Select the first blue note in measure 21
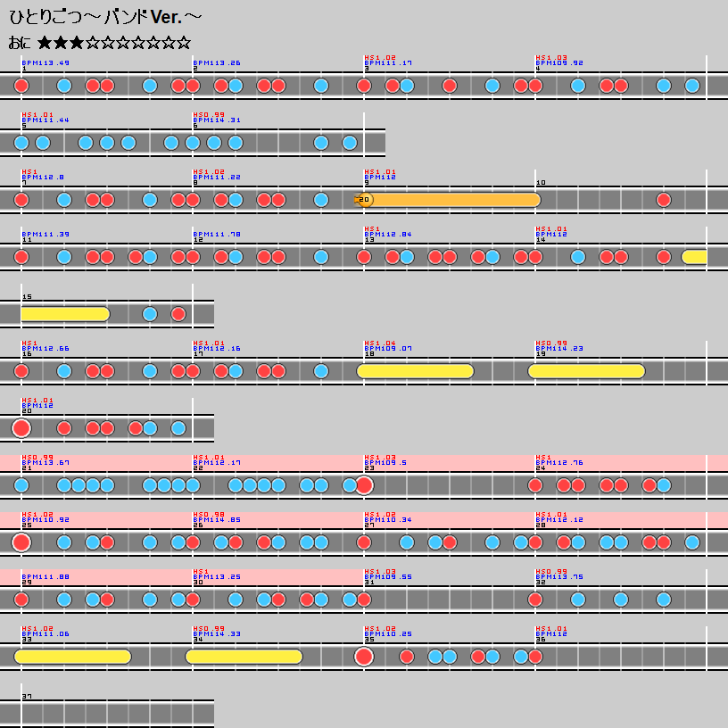 21,485
